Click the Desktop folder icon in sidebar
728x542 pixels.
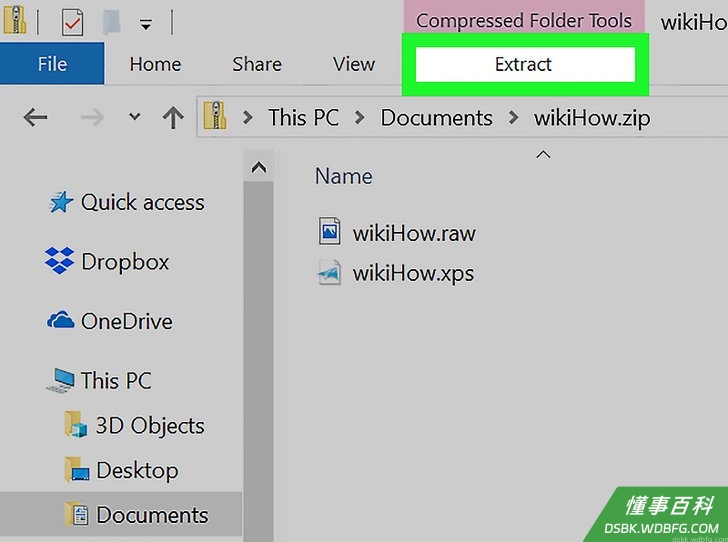(77, 469)
